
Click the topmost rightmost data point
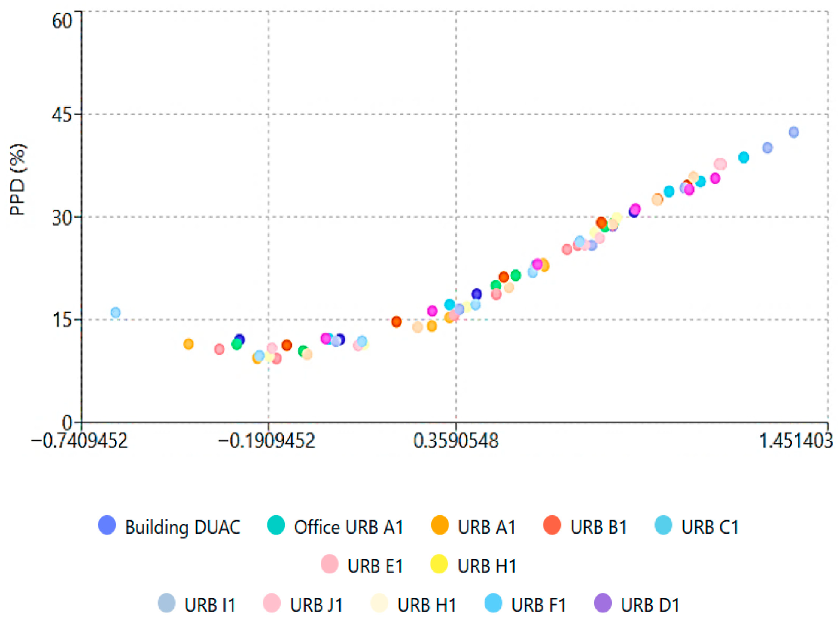pos(794,132)
